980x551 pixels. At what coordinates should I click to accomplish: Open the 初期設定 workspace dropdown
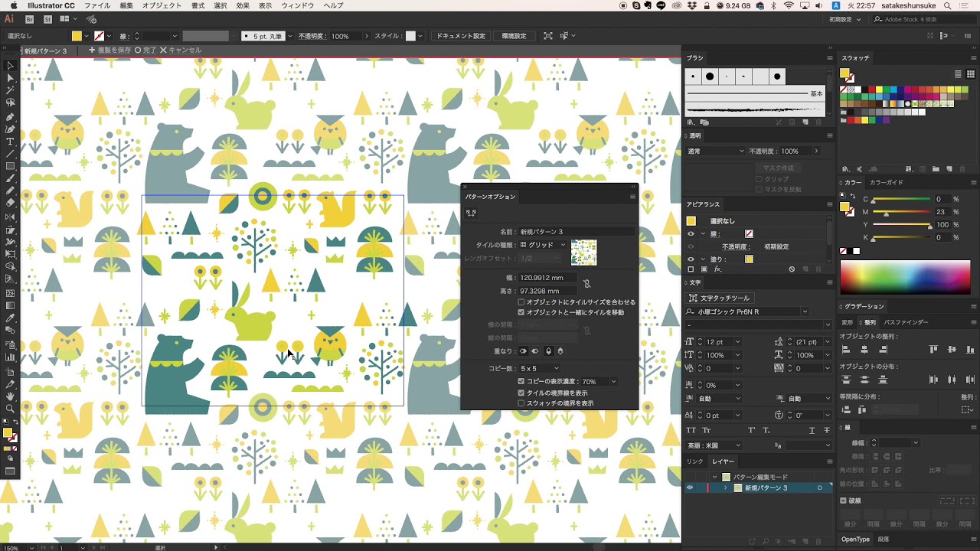844,19
